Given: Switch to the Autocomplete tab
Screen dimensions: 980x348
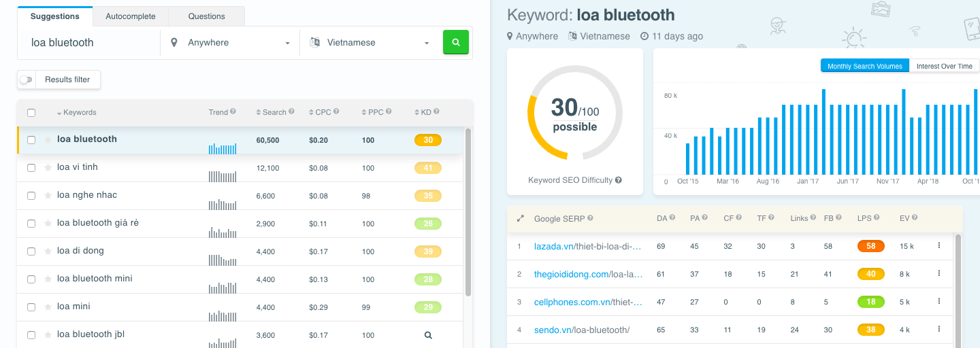Looking at the screenshot, I should coord(131,16).
